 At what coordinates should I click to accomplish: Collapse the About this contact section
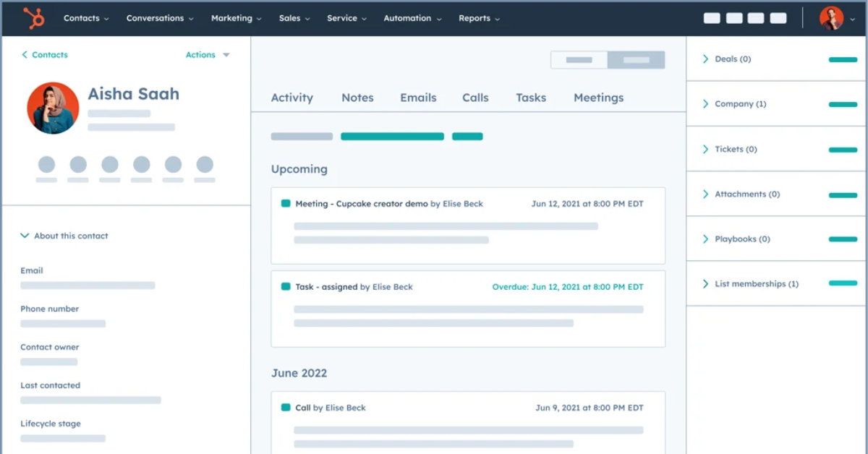point(64,236)
